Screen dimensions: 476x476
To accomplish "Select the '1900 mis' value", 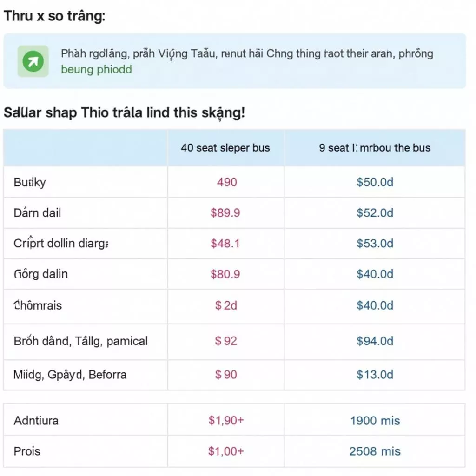I will (x=375, y=421).
